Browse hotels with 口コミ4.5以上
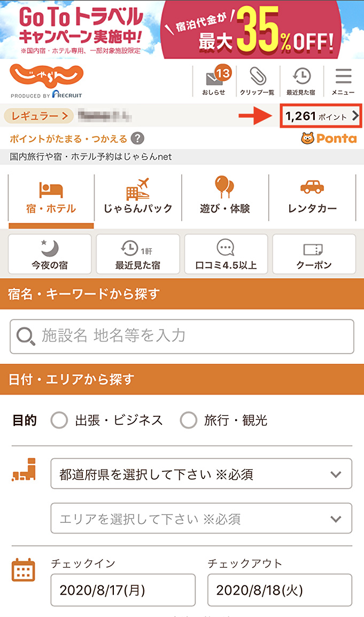The height and width of the screenshot is (617, 364). pos(226,254)
